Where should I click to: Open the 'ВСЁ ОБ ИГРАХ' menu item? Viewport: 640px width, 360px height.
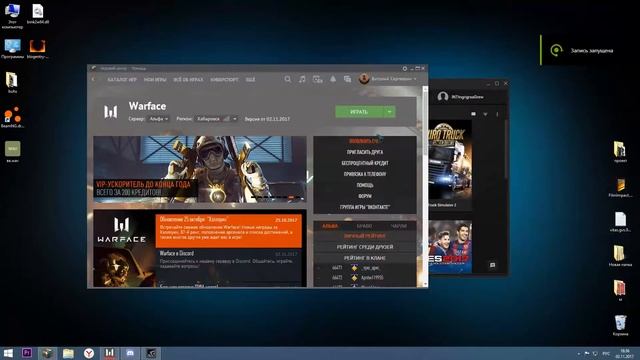coord(188,80)
